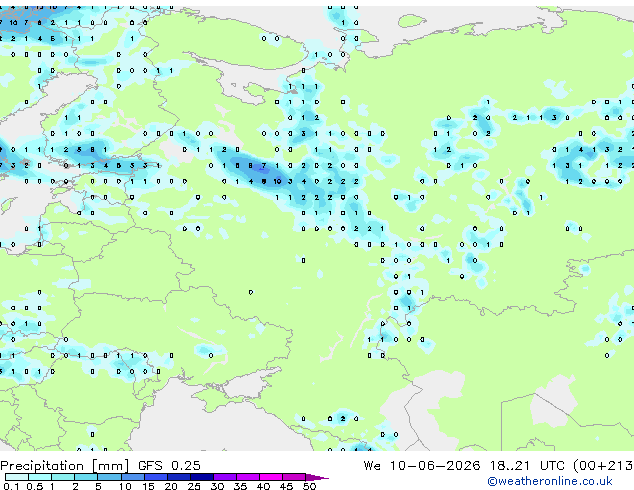Image resolution: width=634 pixels, height=490 pixels.
Task: Select the 0.1–0.5 mm legend swatch
Action: 17,477
